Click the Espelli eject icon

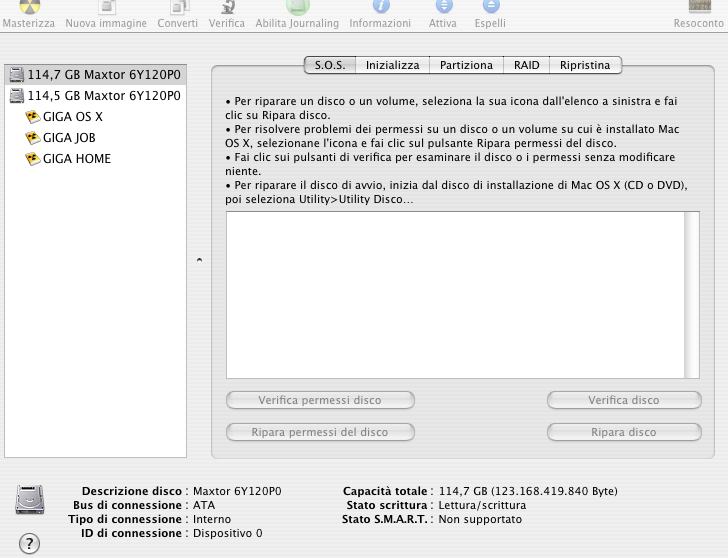coord(491,6)
